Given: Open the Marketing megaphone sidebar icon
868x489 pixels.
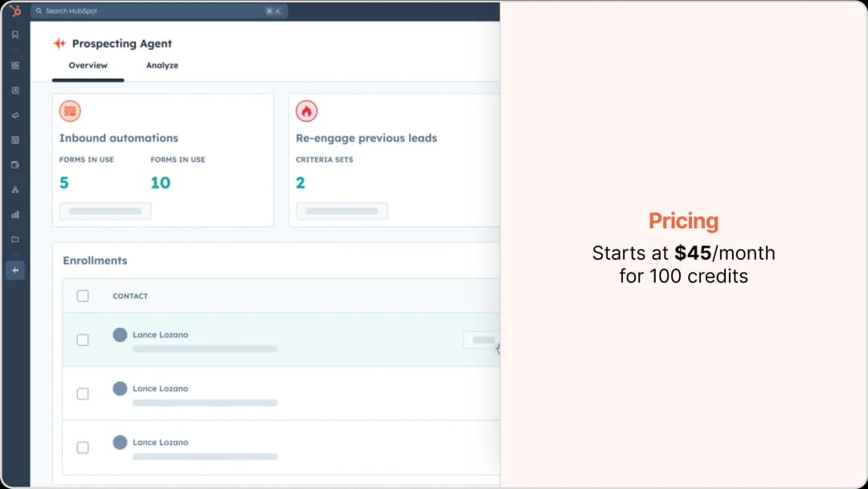Looking at the screenshot, I should [15, 115].
